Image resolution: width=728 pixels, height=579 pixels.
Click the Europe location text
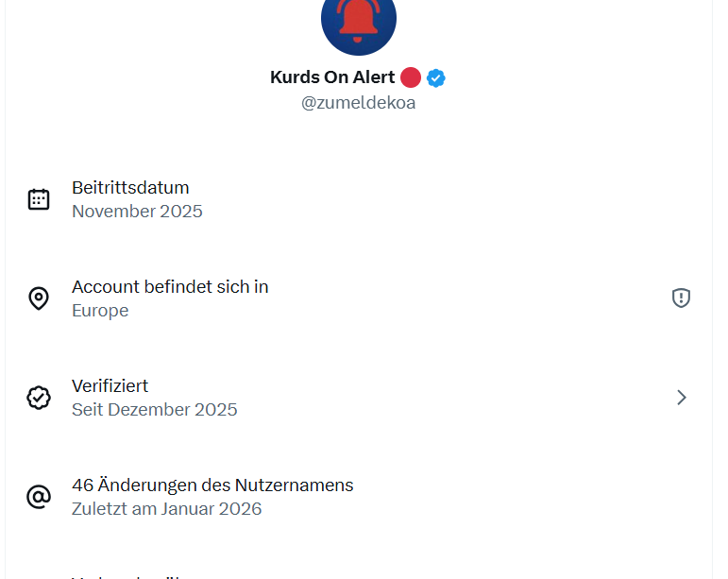pos(100,311)
